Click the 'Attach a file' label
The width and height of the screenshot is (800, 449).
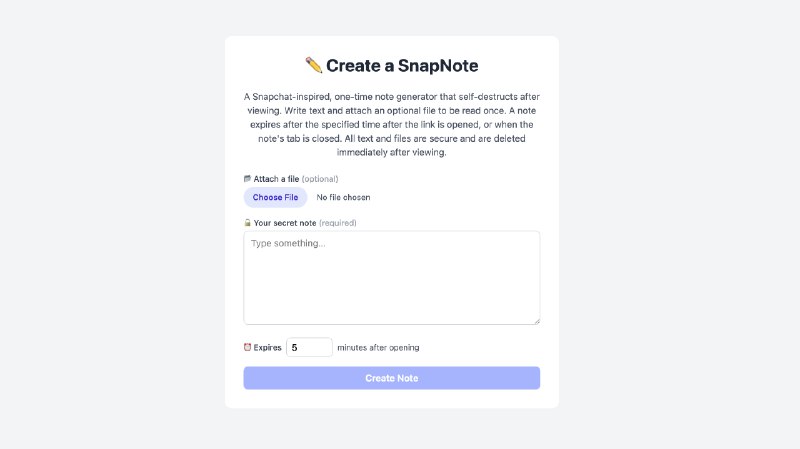pos(276,179)
